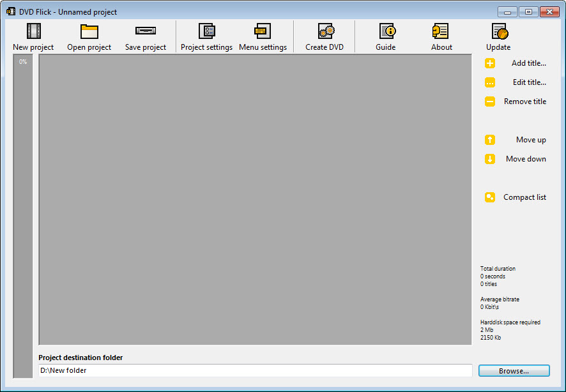Click the yellow plus Add title icon
The width and height of the screenshot is (566, 392).
pyautogui.click(x=490, y=63)
